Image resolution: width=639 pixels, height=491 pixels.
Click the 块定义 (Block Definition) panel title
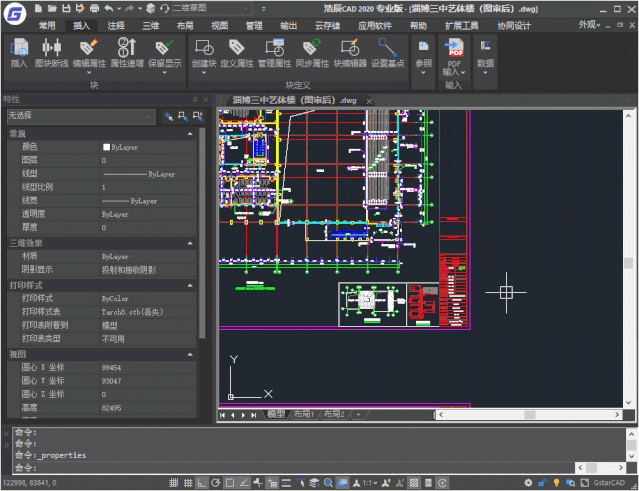[x=298, y=86]
